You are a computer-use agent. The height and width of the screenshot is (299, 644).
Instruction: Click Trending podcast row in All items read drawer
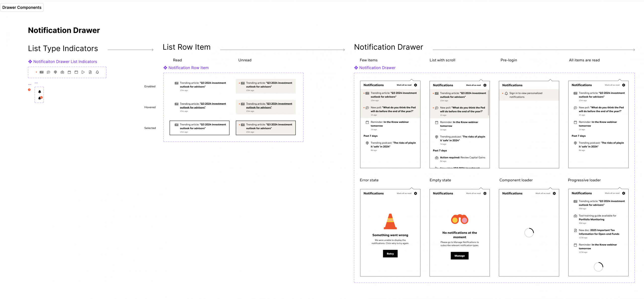598,146
